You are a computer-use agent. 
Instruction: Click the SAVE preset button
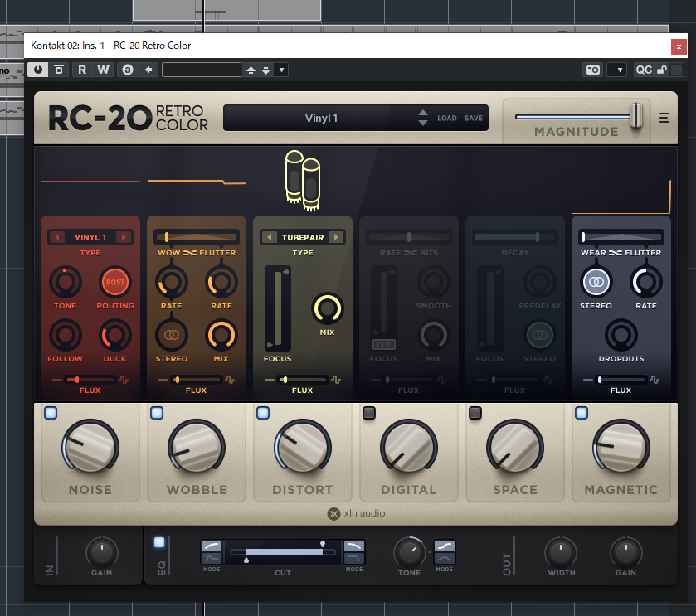tap(473, 118)
